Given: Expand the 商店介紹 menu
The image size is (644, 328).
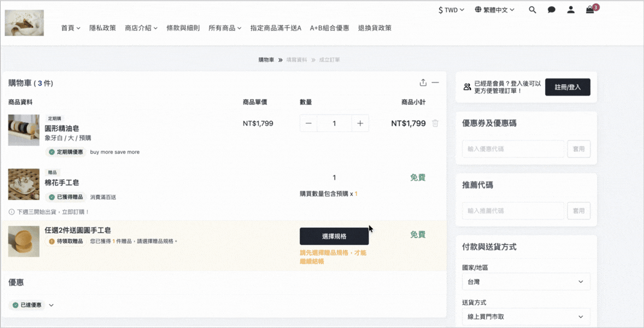Looking at the screenshot, I should click(x=141, y=28).
